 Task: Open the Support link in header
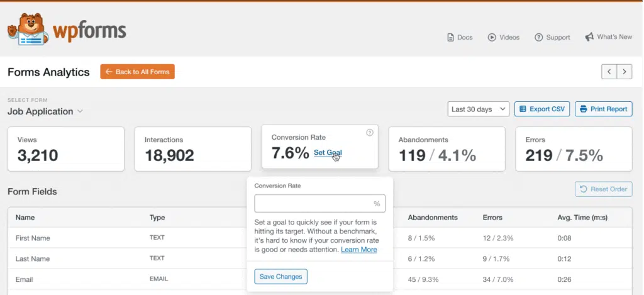click(552, 37)
